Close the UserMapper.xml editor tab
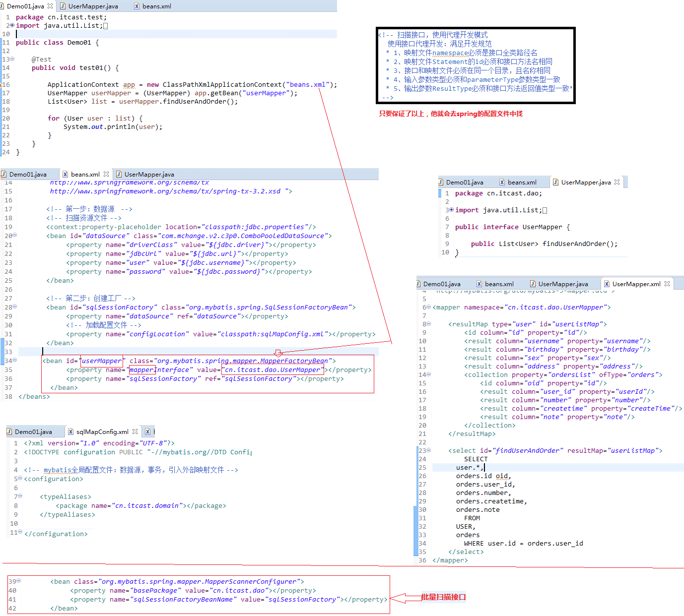Image resolution: width=684 pixels, height=616 pixels. coord(667,284)
